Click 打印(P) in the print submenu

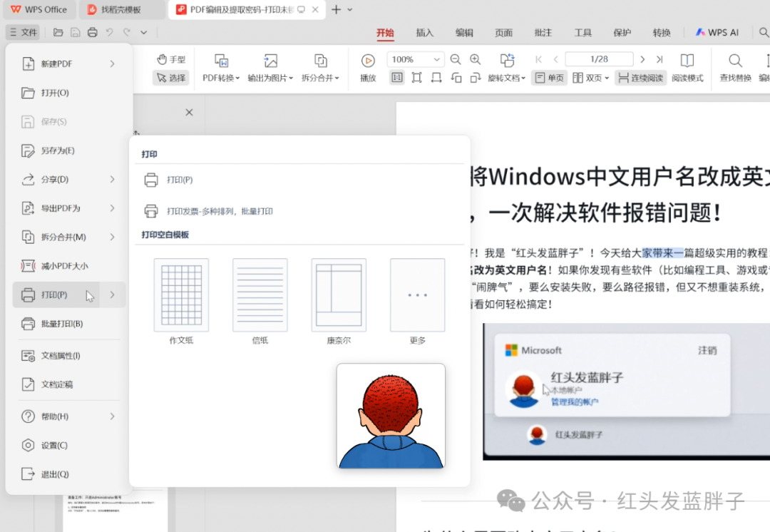pos(180,180)
